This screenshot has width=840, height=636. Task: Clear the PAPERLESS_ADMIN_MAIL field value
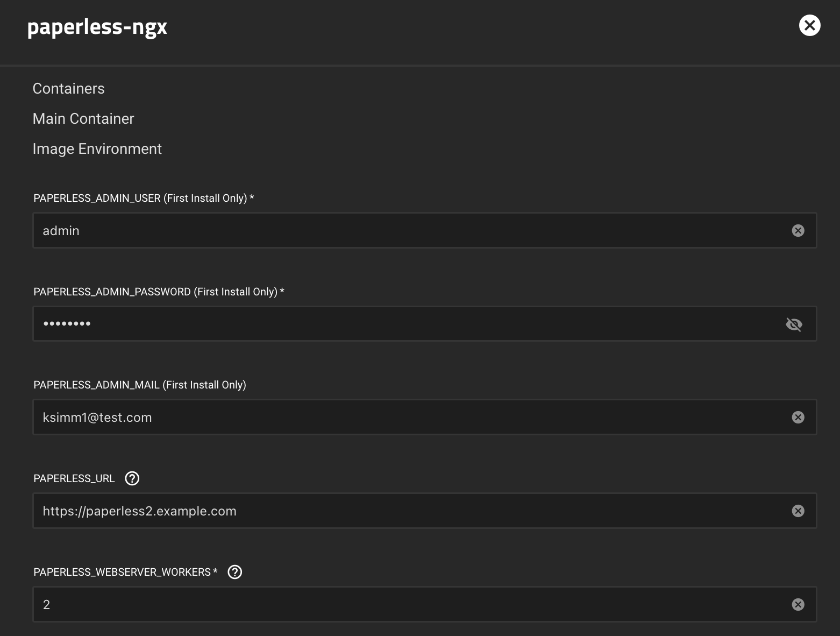coord(798,417)
